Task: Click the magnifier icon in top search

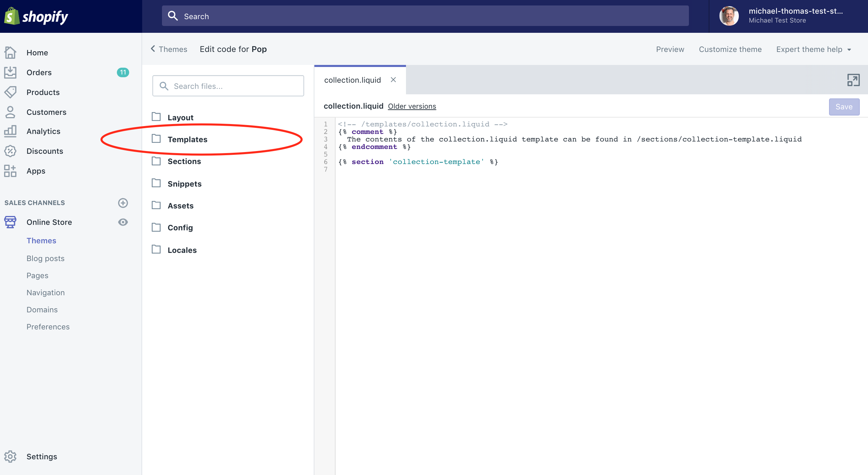Action: click(x=173, y=16)
